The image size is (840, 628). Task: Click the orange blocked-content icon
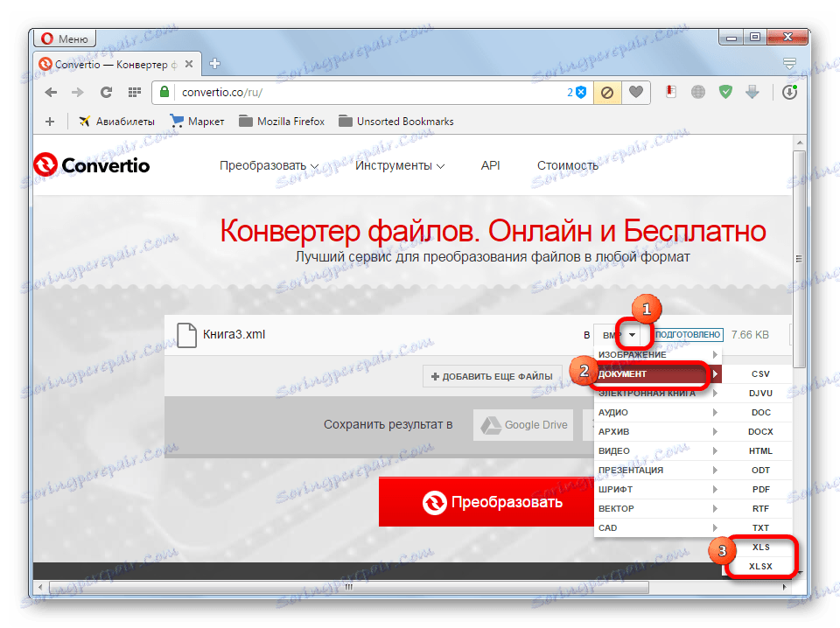point(607,93)
